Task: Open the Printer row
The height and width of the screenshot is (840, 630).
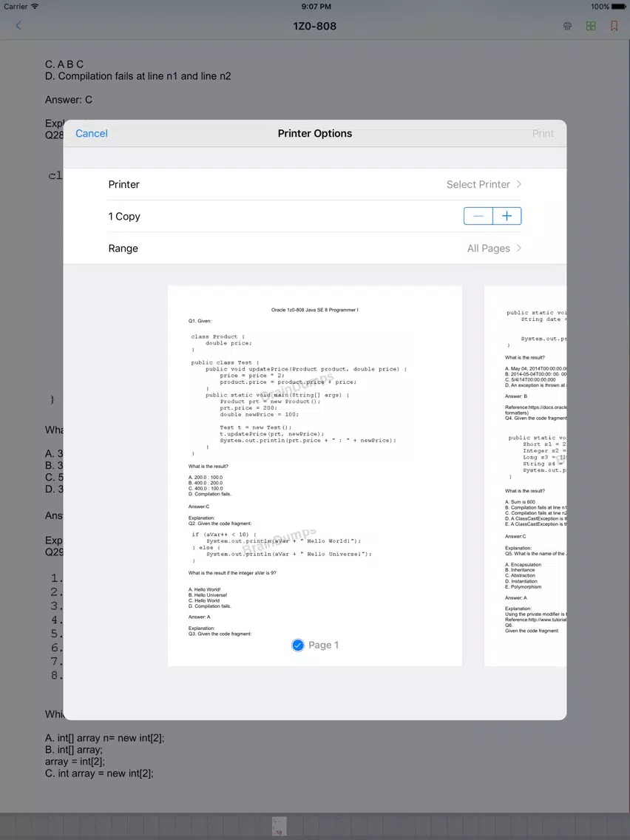Action: point(315,184)
